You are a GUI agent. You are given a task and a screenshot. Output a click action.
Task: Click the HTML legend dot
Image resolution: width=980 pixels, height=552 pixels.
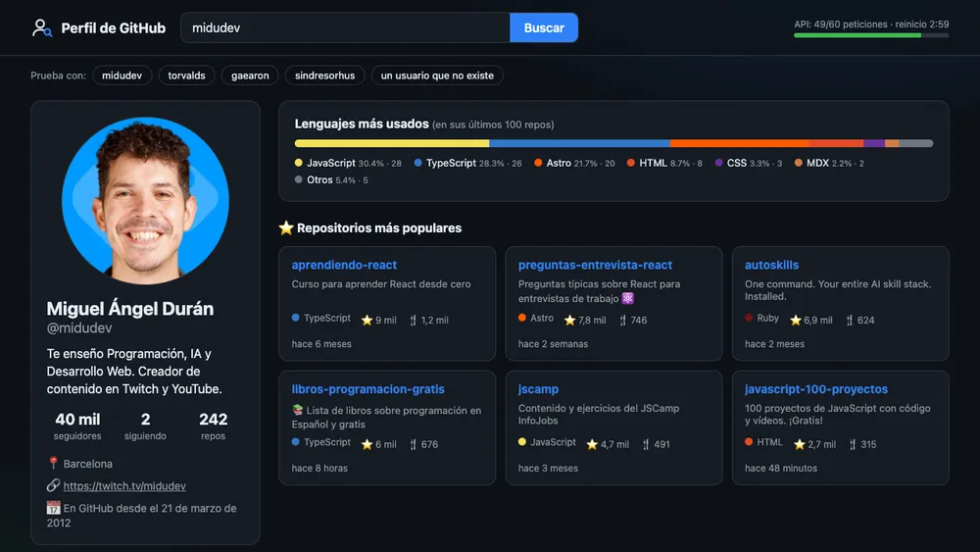tap(631, 163)
